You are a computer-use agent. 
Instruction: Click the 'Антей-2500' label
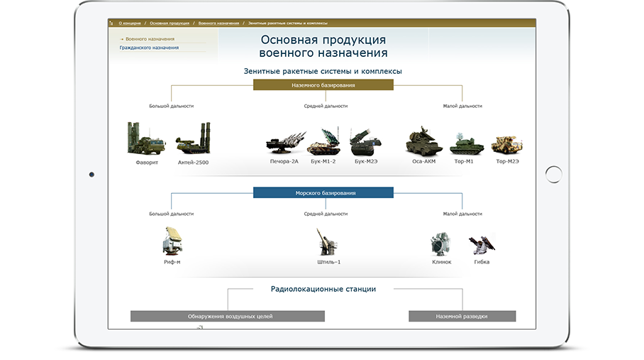coord(193,163)
